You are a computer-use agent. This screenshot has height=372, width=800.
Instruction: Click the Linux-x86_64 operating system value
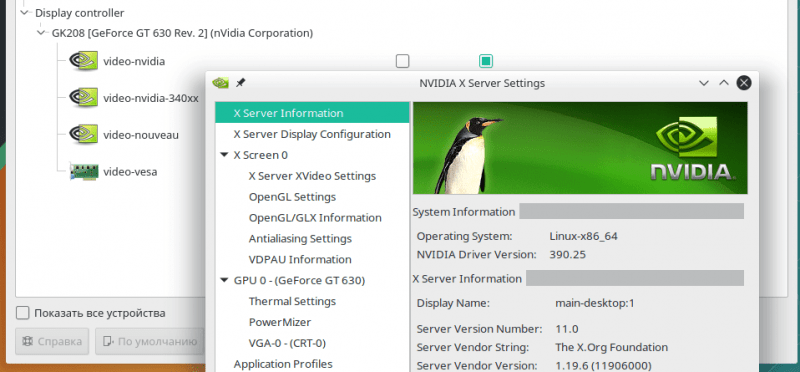point(583,236)
